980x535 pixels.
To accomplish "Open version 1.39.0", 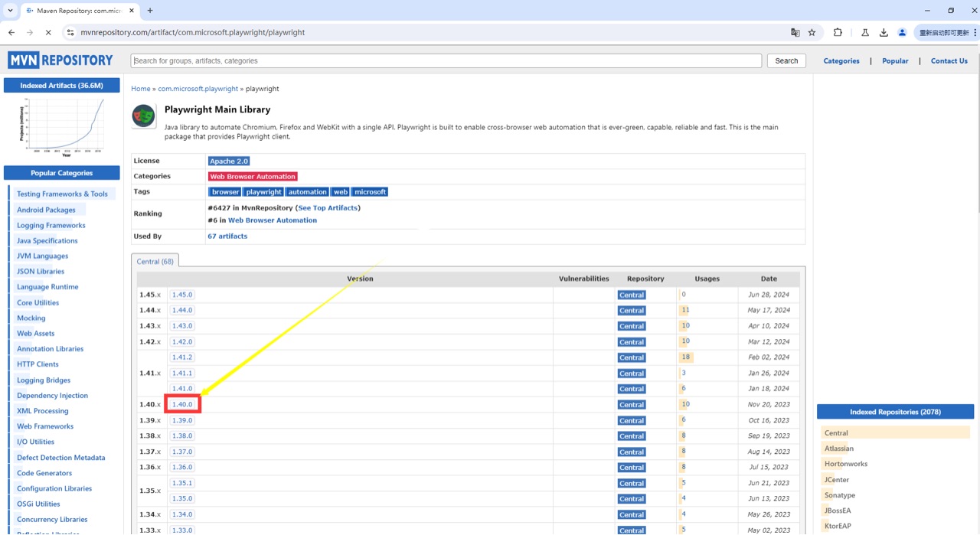I will pos(182,420).
